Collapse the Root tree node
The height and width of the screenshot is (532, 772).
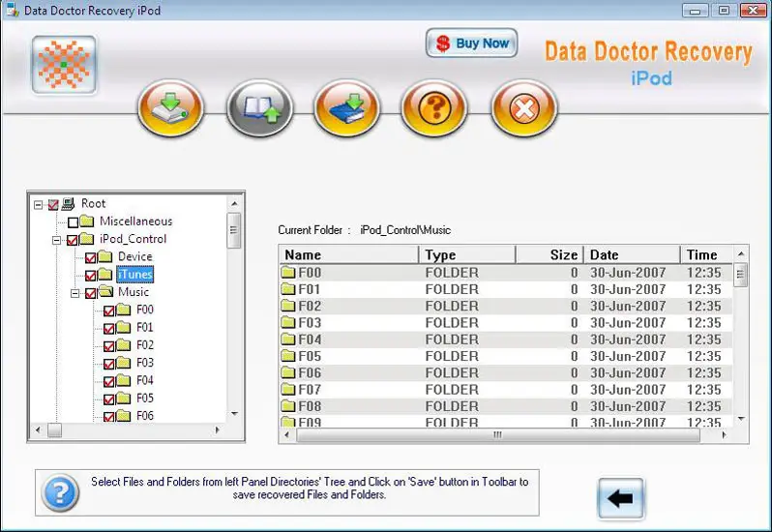(38, 204)
